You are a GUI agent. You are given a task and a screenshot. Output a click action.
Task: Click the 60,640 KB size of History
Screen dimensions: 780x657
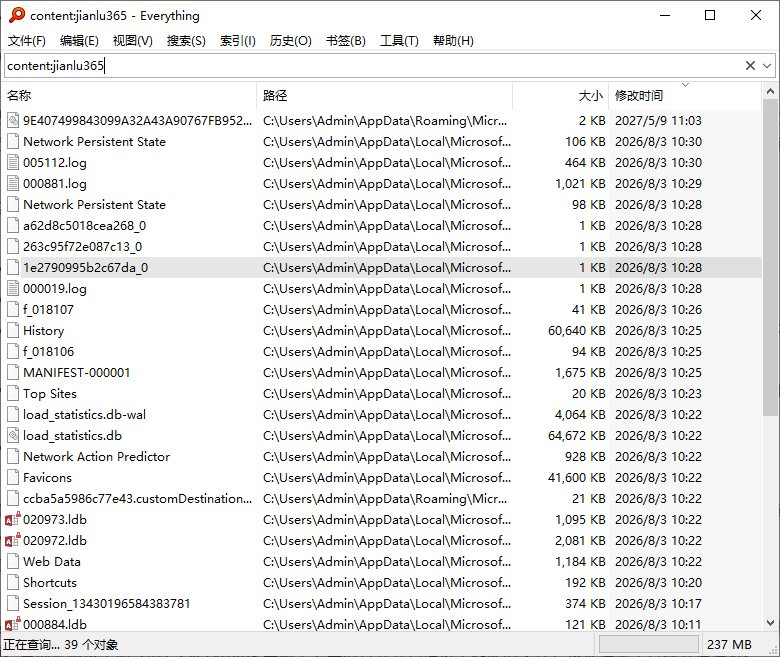pyautogui.click(x=577, y=331)
